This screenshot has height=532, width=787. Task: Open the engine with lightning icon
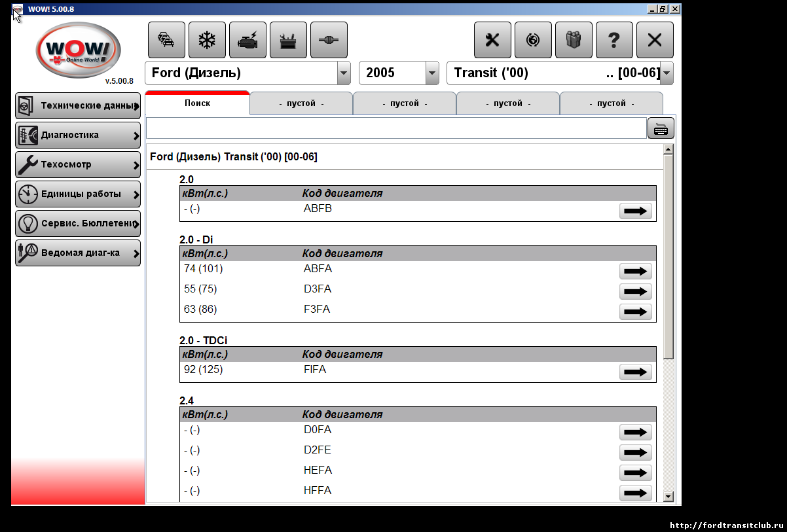(247, 40)
